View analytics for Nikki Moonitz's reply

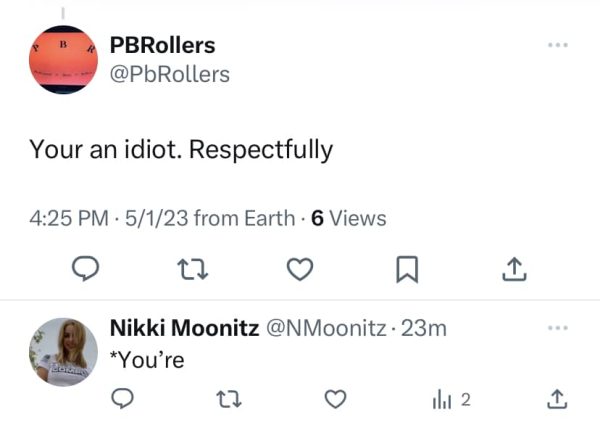tap(449, 399)
